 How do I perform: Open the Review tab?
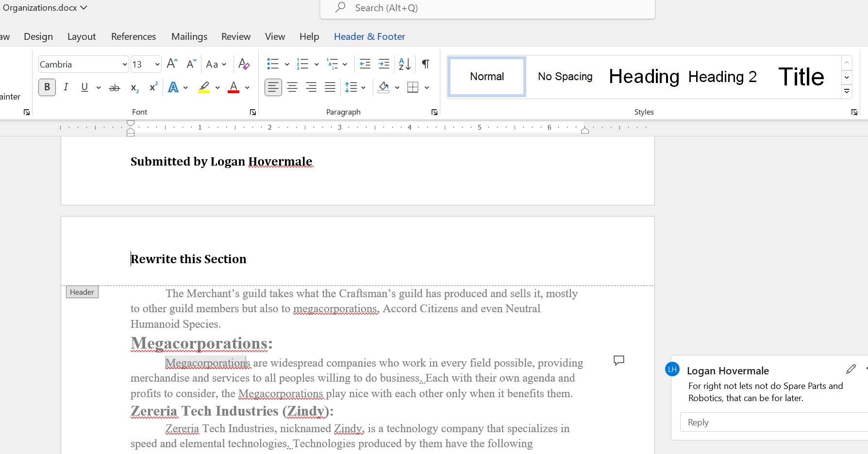(236, 36)
